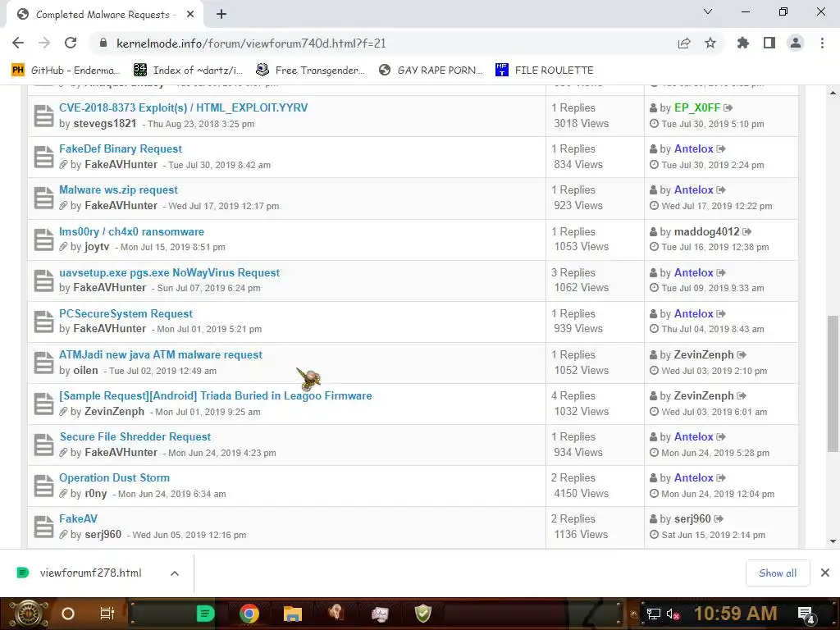Open File Explorer from the taskbar
Viewport: 840px width, 630px height.
293,614
